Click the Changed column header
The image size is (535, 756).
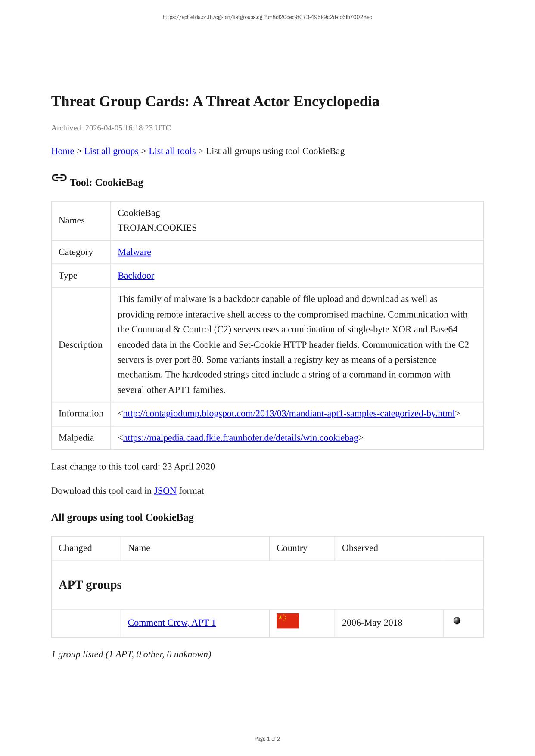[75, 548]
